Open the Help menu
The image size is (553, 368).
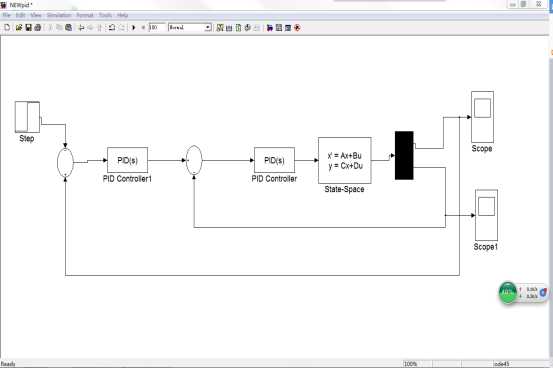click(x=122, y=15)
